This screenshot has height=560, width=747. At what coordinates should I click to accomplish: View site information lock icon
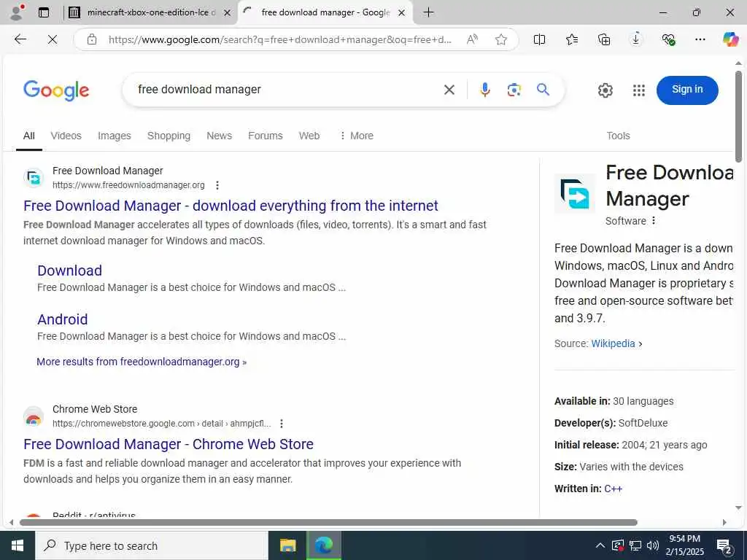pyautogui.click(x=92, y=39)
